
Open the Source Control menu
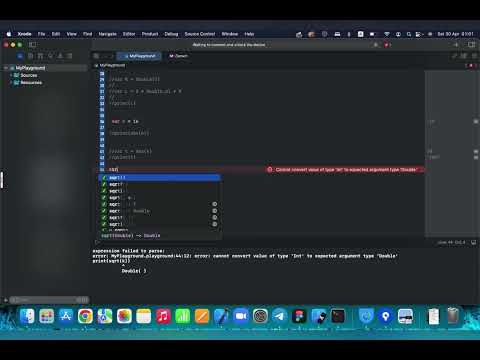pyautogui.click(x=200, y=34)
